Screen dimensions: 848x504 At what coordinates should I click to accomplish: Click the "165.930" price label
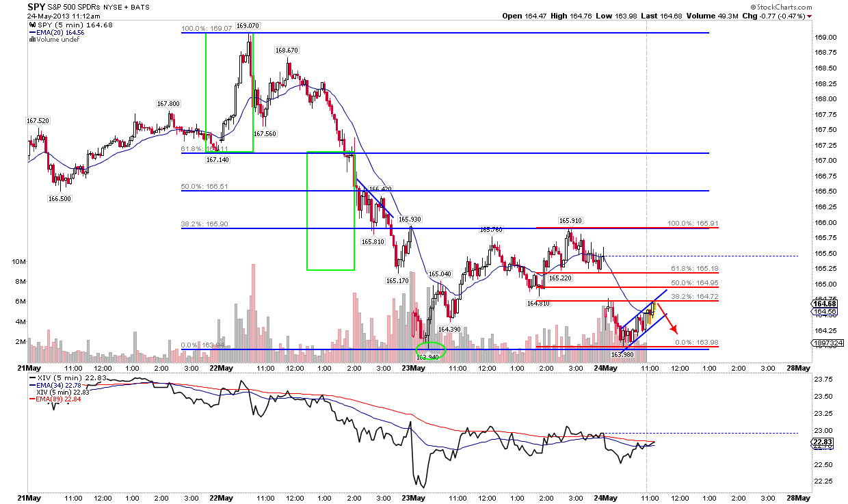(410, 219)
